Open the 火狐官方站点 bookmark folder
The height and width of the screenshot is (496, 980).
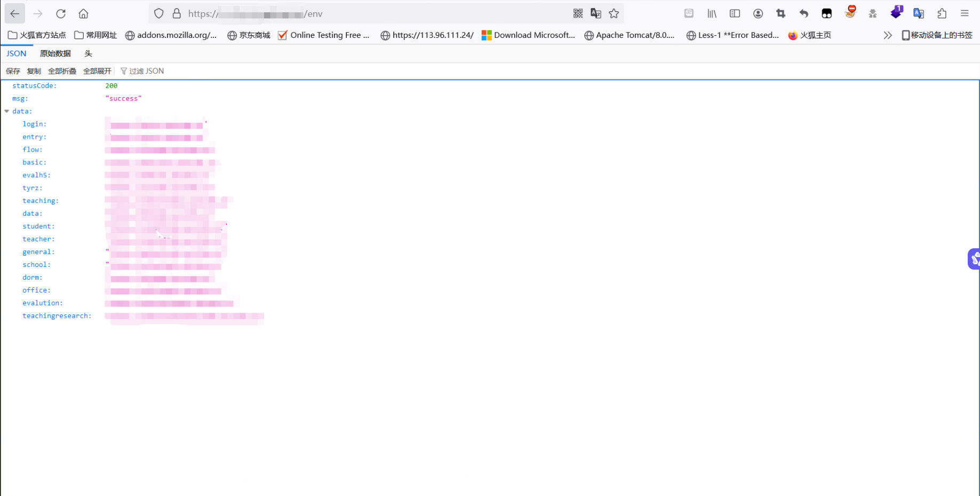pos(37,35)
